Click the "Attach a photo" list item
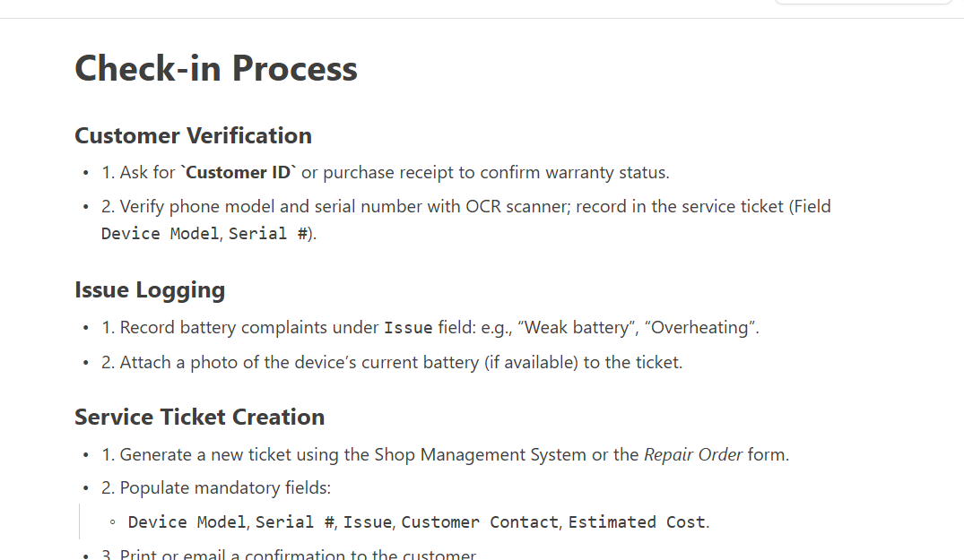 pos(392,363)
